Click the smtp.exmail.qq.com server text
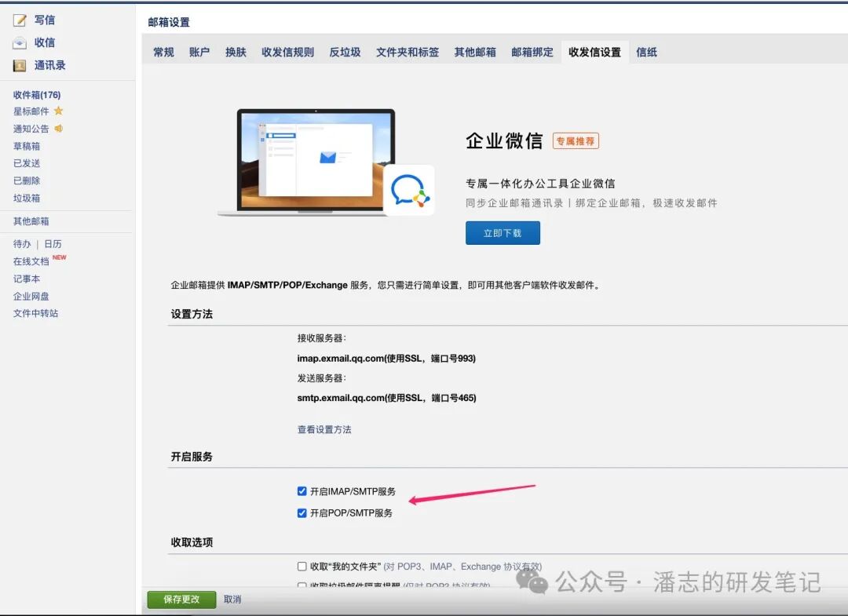The height and width of the screenshot is (616, 848). click(x=386, y=398)
